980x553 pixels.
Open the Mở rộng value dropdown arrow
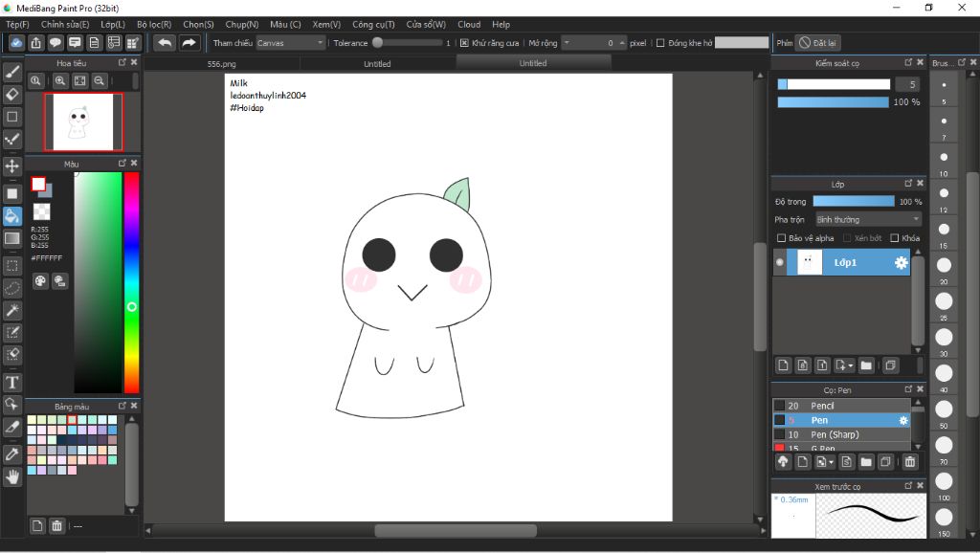tap(567, 42)
